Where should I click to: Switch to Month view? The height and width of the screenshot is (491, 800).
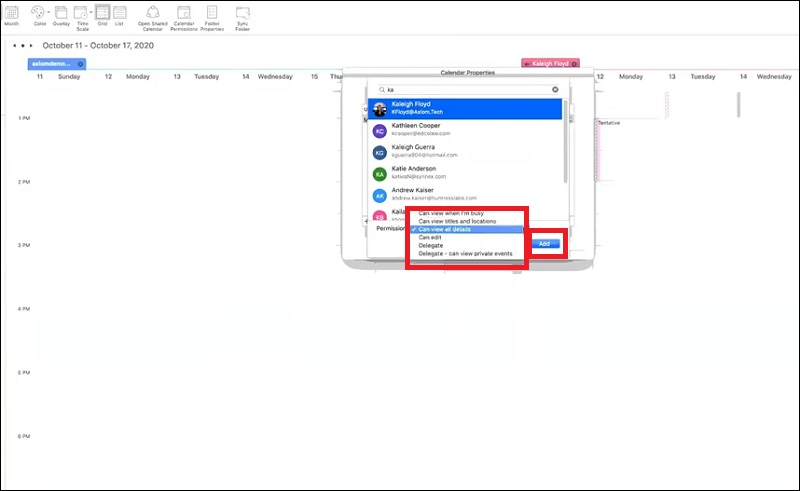coord(11,15)
